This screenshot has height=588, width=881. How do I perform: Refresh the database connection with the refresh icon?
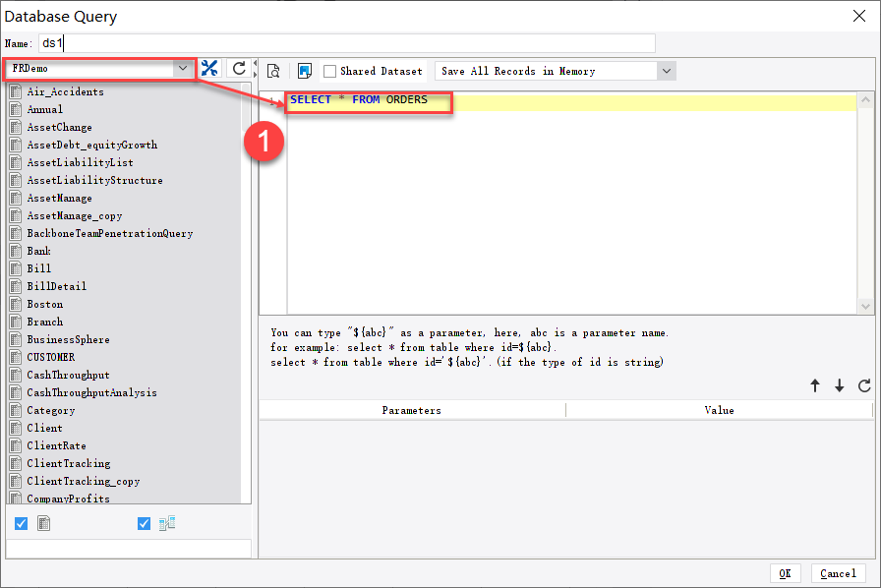tap(239, 69)
